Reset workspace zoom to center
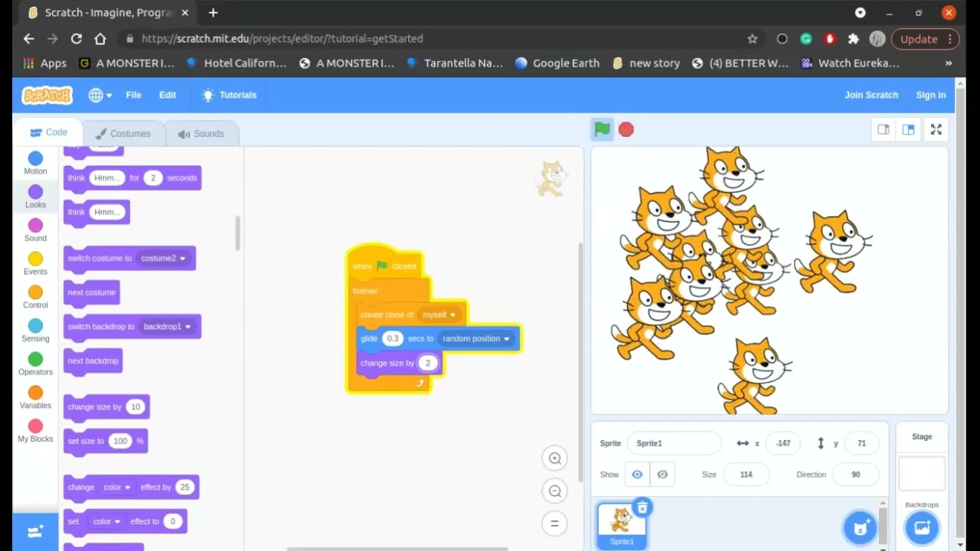Screen dimensions: 980x551 554,523
